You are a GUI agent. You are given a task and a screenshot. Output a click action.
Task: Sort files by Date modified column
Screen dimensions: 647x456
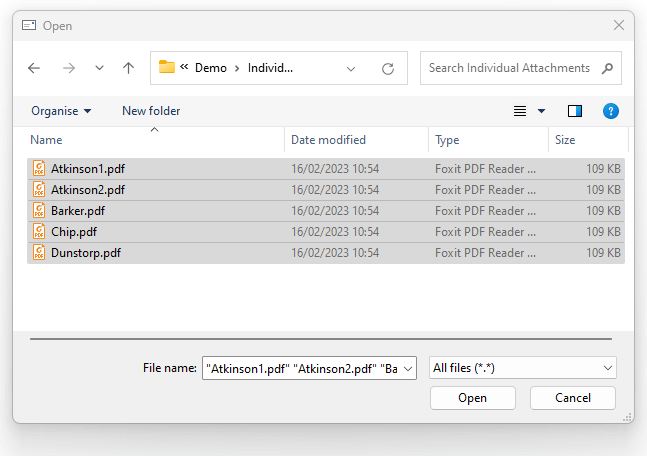(329, 140)
